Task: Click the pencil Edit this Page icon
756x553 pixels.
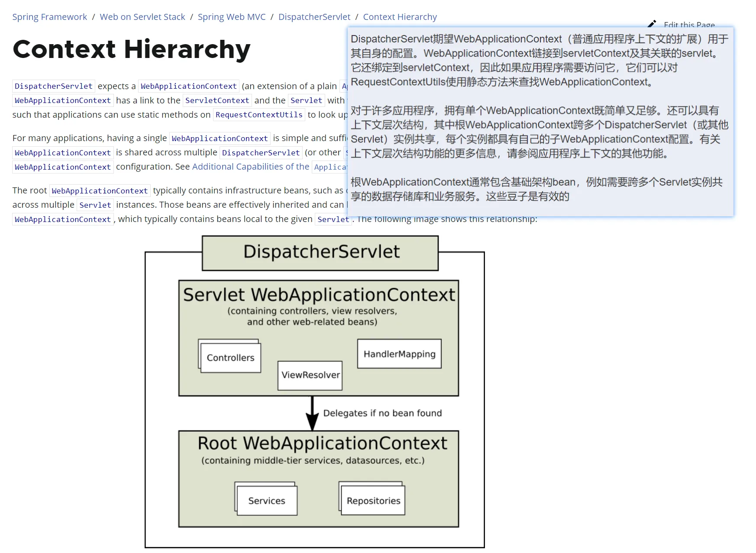Action: click(x=652, y=23)
